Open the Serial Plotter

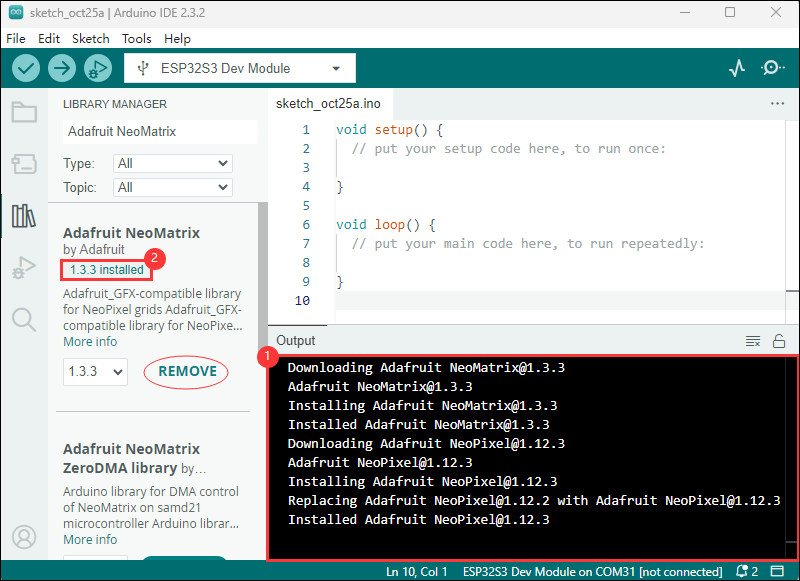737,68
